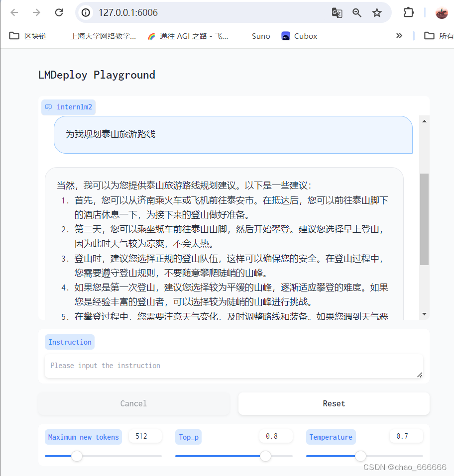This screenshot has width=454, height=476.
Task: Click the Maximum new tokens slider handle
Action: tap(77, 456)
